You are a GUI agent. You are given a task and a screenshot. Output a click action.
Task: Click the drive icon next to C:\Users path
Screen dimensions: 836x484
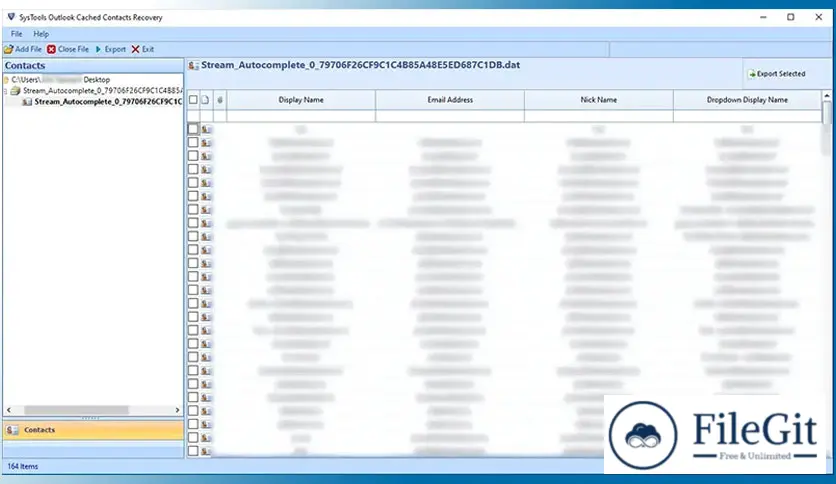[x=6, y=79]
